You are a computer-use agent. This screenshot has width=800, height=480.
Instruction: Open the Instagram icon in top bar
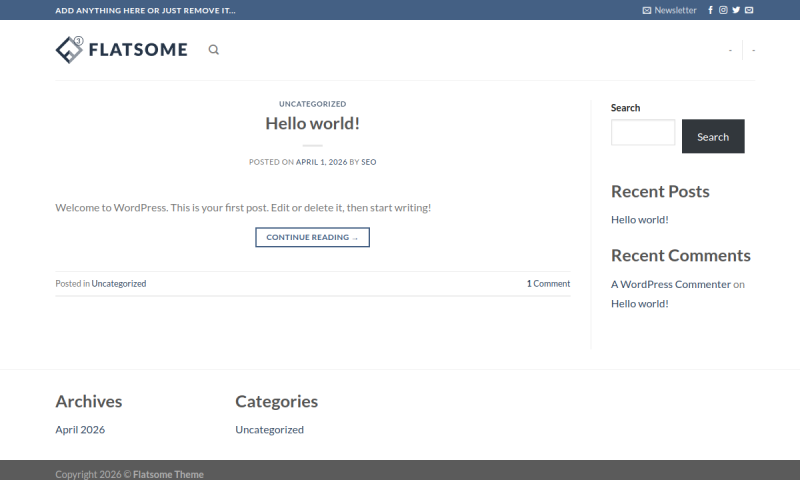click(x=723, y=10)
